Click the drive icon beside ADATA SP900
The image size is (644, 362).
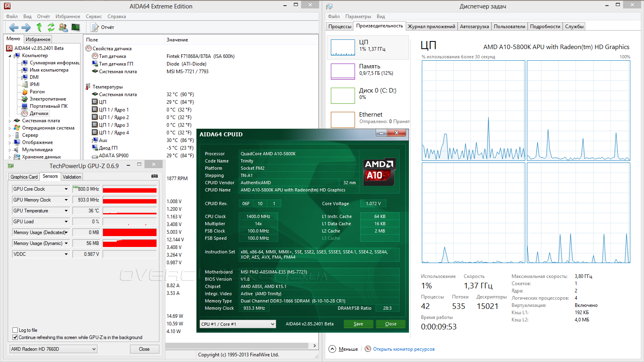(95, 156)
